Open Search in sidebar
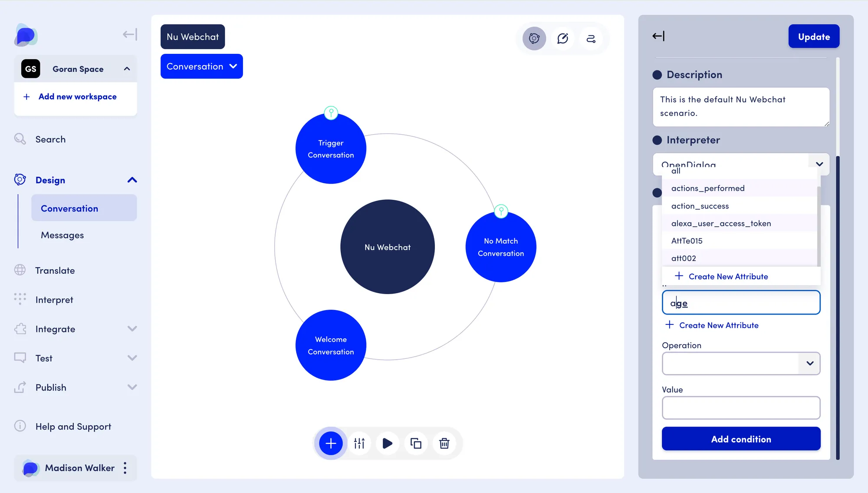This screenshot has width=868, height=493. tap(50, 139)
